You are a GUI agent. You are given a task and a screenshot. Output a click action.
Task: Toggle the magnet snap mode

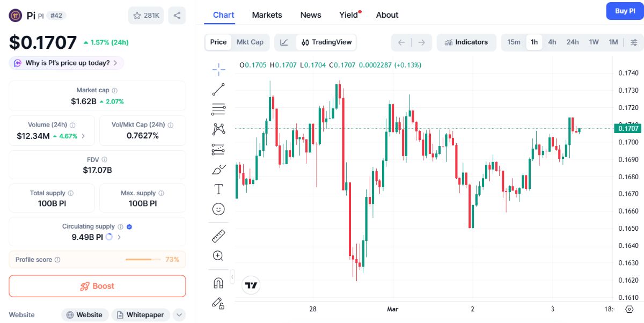point(218,283)
